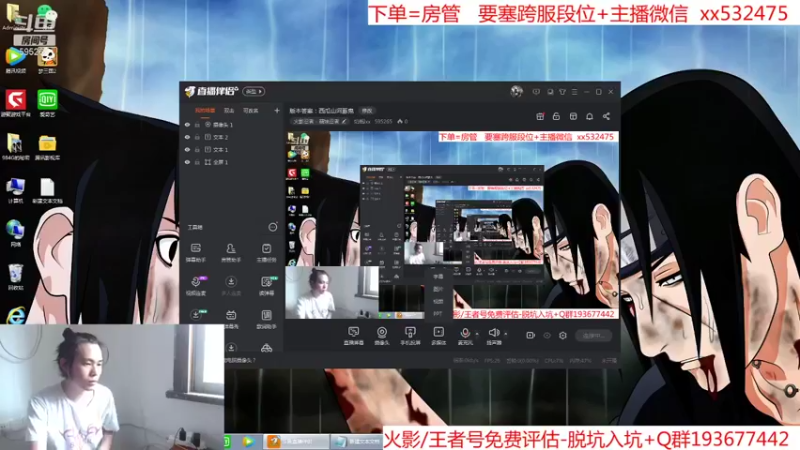This screenshot has width=800, height=450.
Task: Open the message icon in the title bar
Action: (x=536, y=92)
